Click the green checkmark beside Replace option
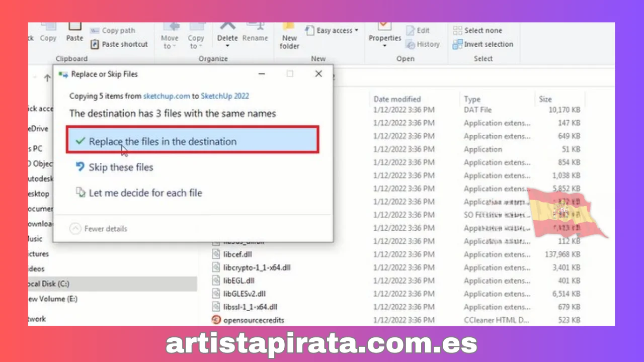 (x=80, y=141)
